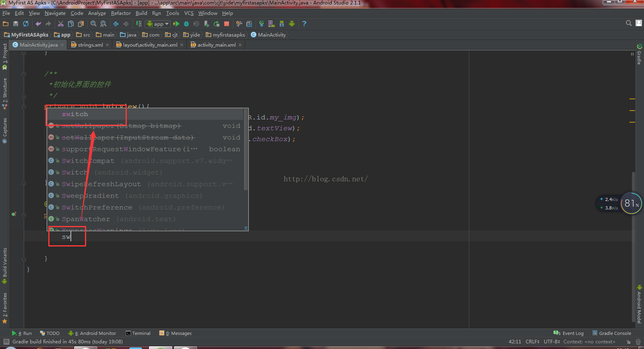Open the Run tool window button

[x=22, y=333]
